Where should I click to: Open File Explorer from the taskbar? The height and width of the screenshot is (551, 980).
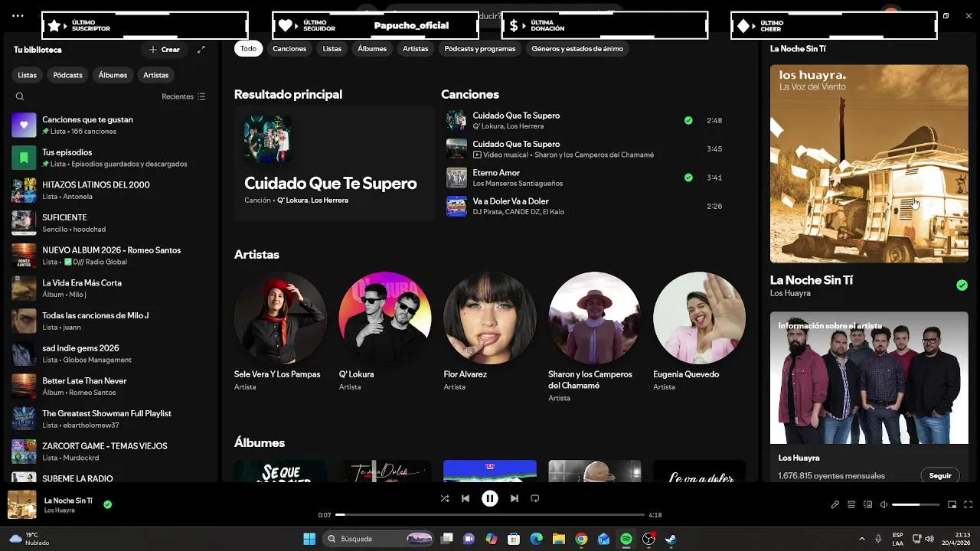pyautogui.click(x=559, y=539)
